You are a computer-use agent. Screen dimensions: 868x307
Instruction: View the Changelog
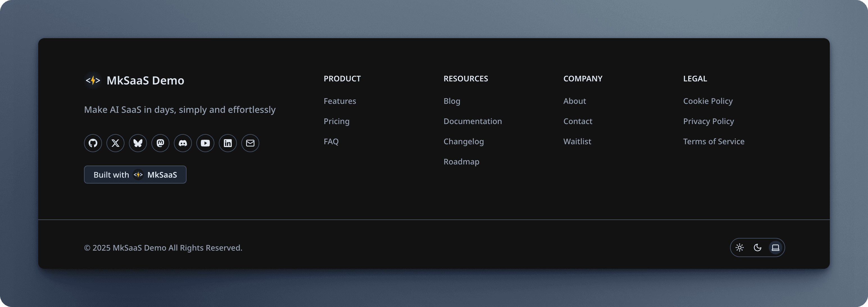(x=464, y=141)
